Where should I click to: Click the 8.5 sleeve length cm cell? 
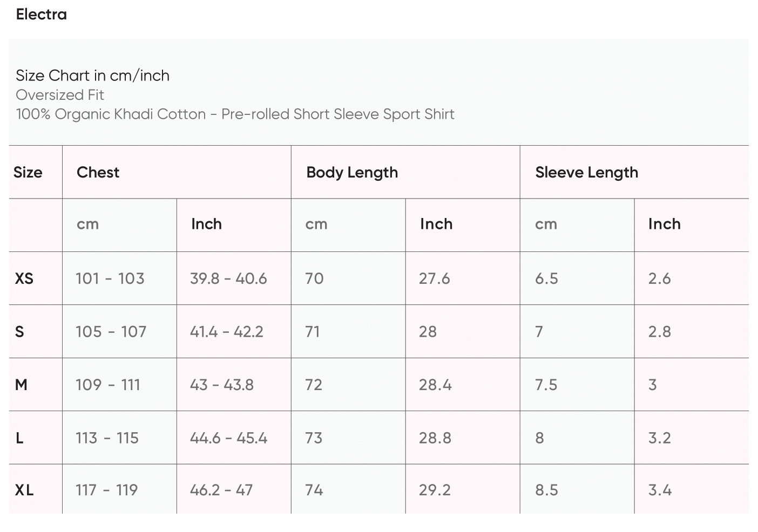coord(546,490)
